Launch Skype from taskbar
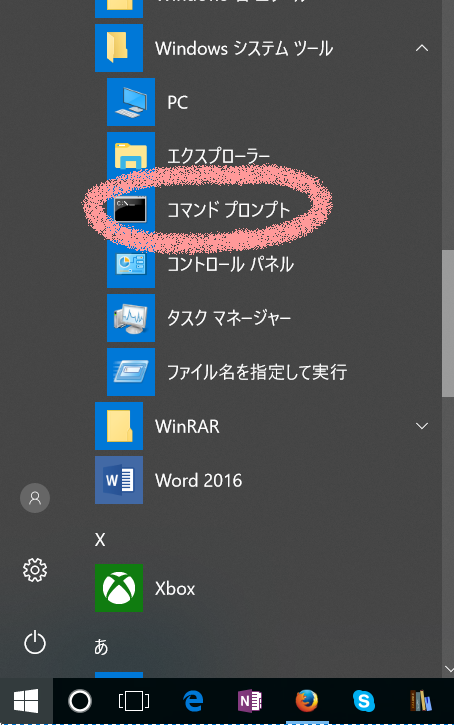454x725 pixels. coord(364,701)
